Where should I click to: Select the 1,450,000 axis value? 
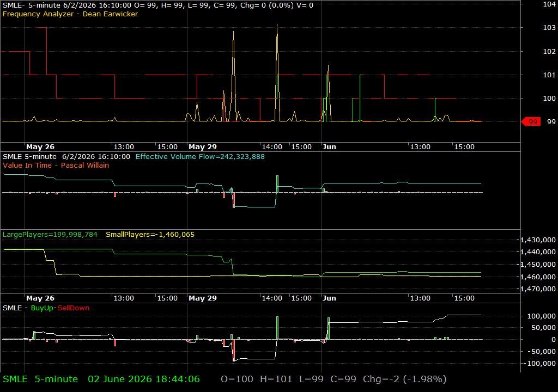(538, 264)
